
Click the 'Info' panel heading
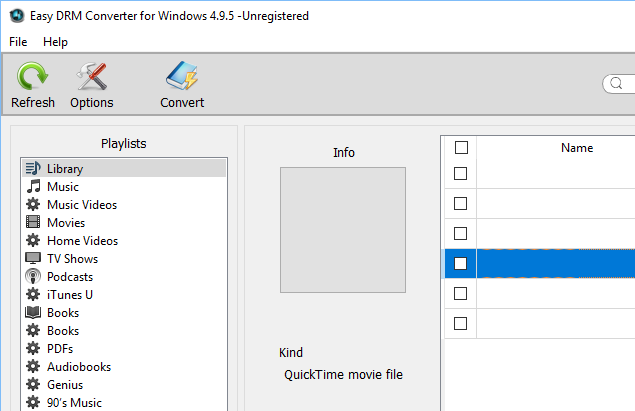pyautogui.click(x=344, y=153)
